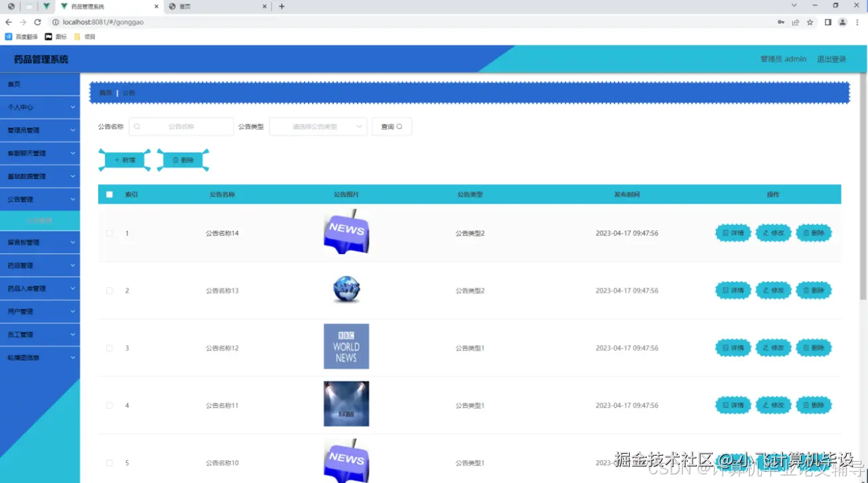Screen dimensions: 868x483
Task: Click the browser refresh icon
Action: tap(38, 21)
